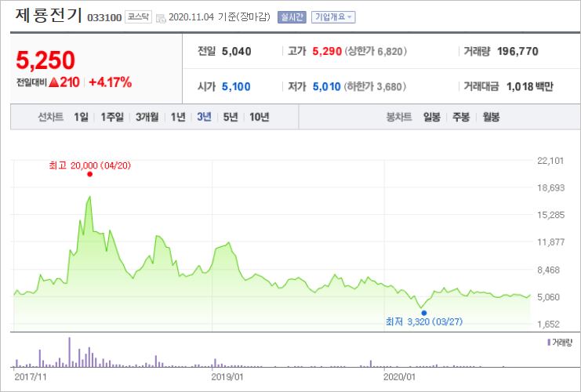Image resolution: width=581 pixels, height=392 pixels.
Task: Click the 하한가 3,680 text
Action: pos(375,87)
